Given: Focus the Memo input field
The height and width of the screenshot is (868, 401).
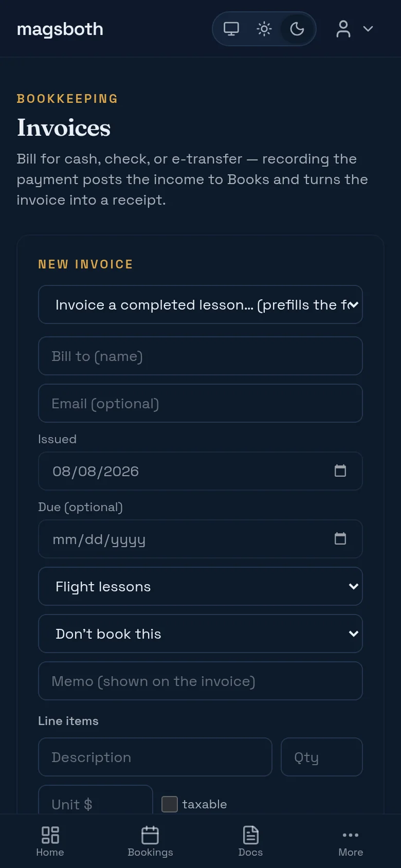Looking at the screenshot, I should [x=200, y=681].
